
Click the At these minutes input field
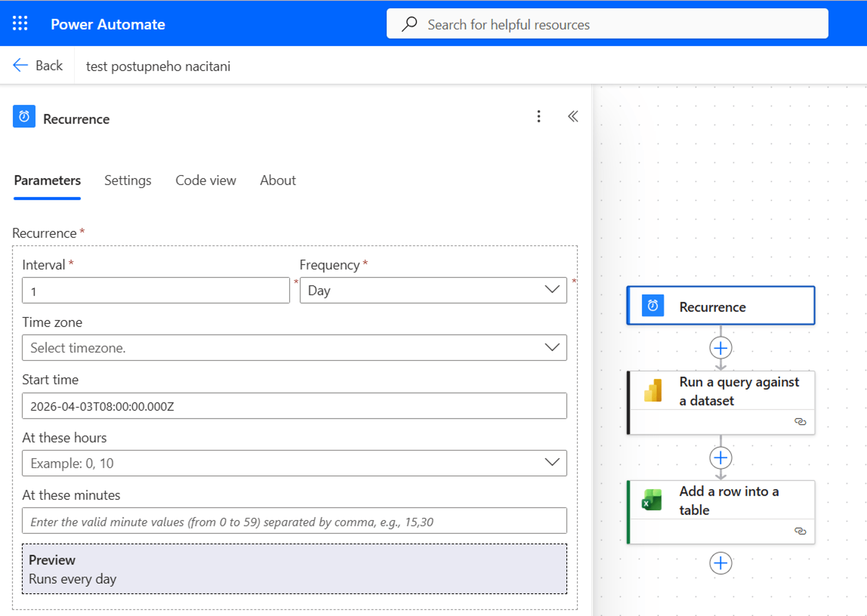tap(294, 521)
